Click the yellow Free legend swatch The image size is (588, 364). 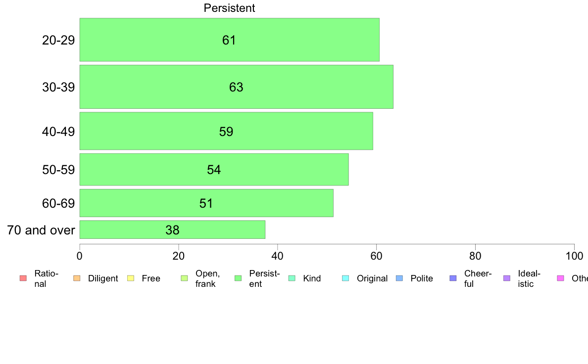click(131, 278)
